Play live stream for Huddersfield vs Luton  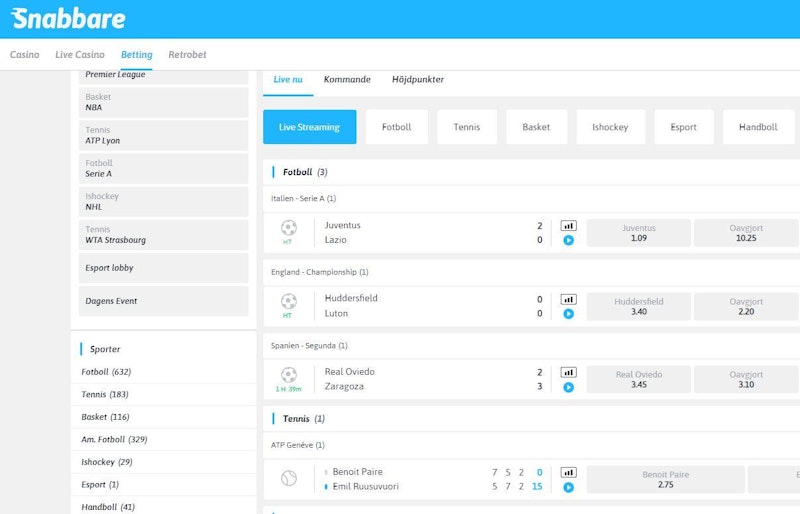point(568,314)
